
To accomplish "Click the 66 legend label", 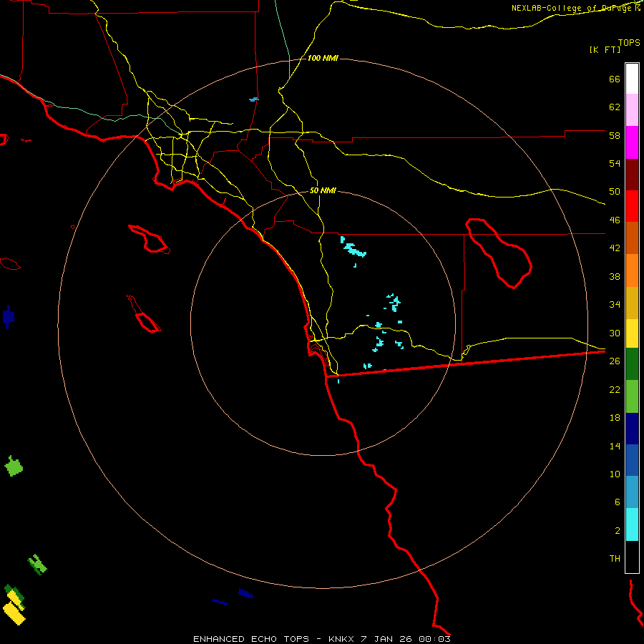I will pos(615,79).
